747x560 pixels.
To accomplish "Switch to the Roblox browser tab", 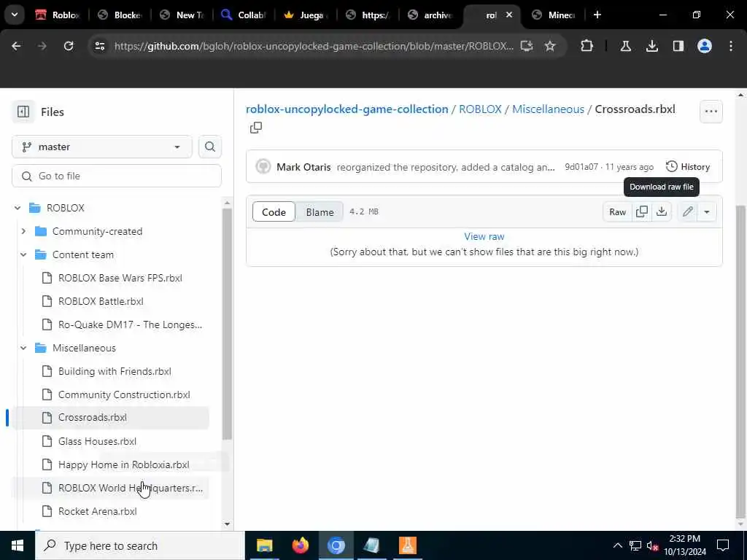I will (x=57, y=15).
